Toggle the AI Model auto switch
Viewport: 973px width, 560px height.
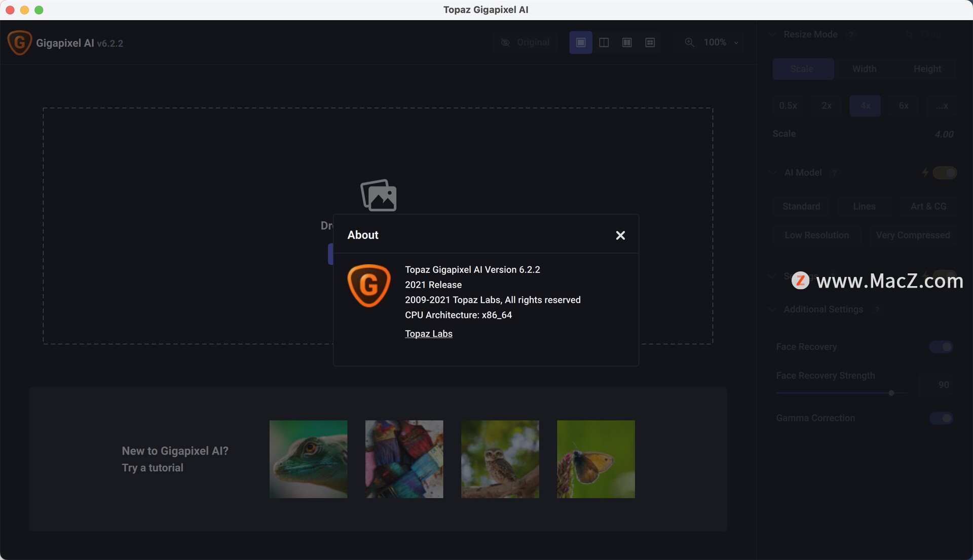pyautogui.click(x=945, y=173)
